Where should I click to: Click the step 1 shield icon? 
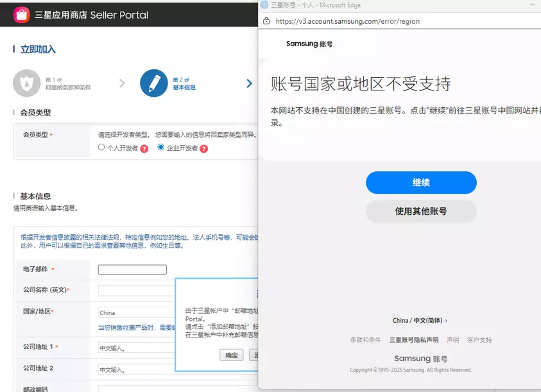pos(26,83)
